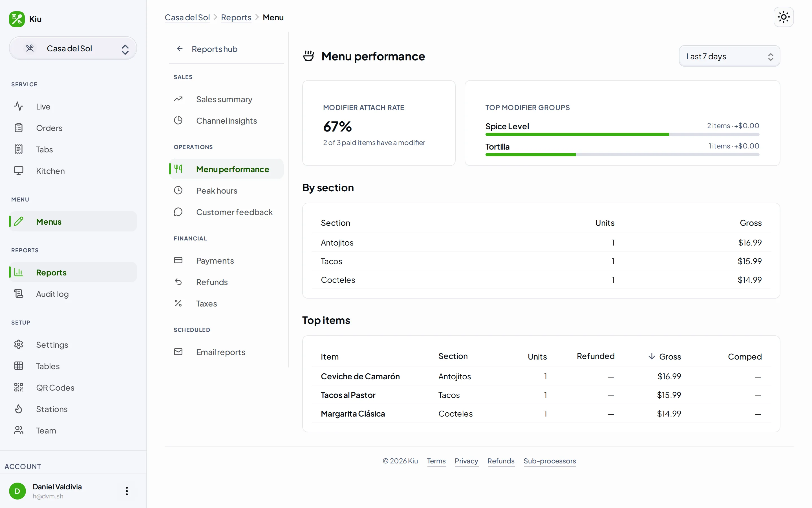Open the Email reports page

tap(226, 352)
